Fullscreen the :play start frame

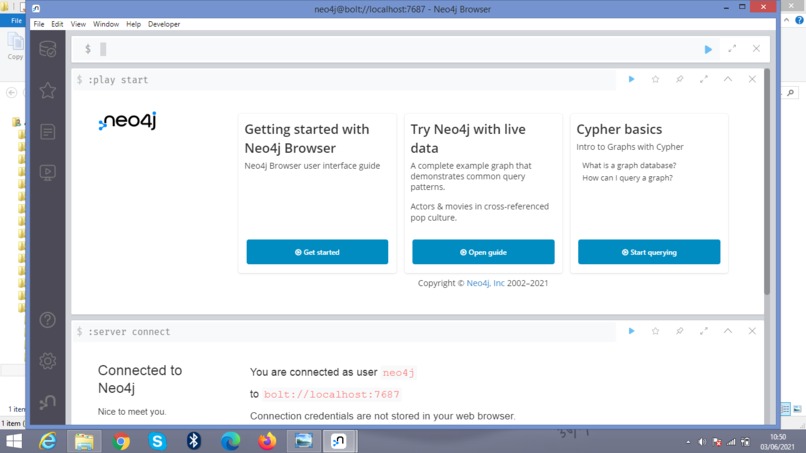tap(704, 79)
